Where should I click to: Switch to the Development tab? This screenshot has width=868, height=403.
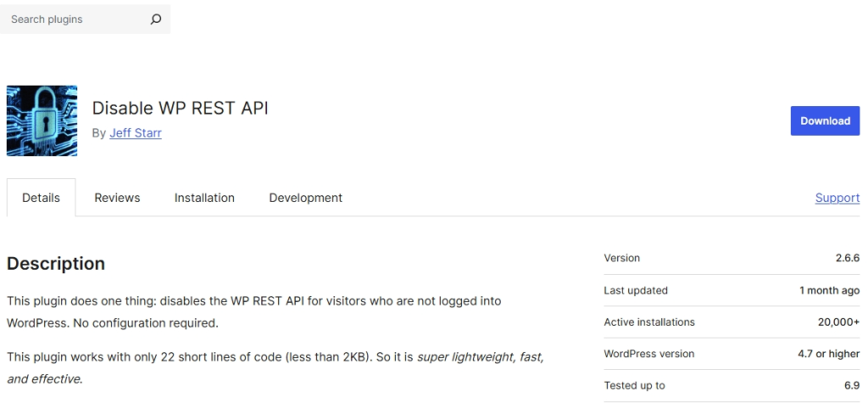(305, 198)
